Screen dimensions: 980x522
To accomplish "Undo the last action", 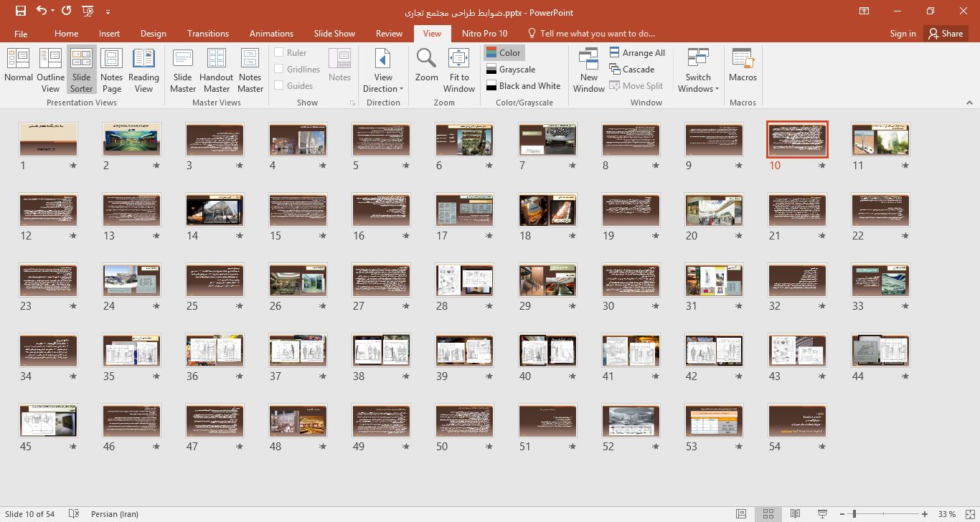I will [41, 11].
